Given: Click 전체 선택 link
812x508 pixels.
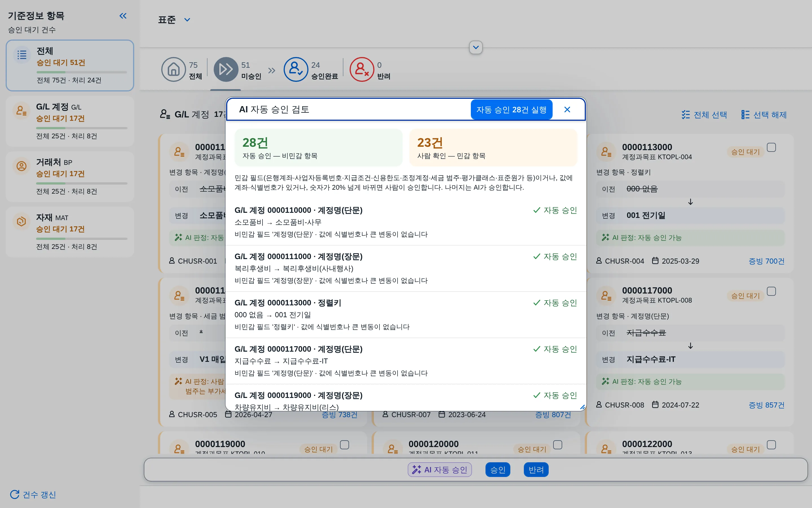Looking at the screenshot, I should [x=704, y=115].
